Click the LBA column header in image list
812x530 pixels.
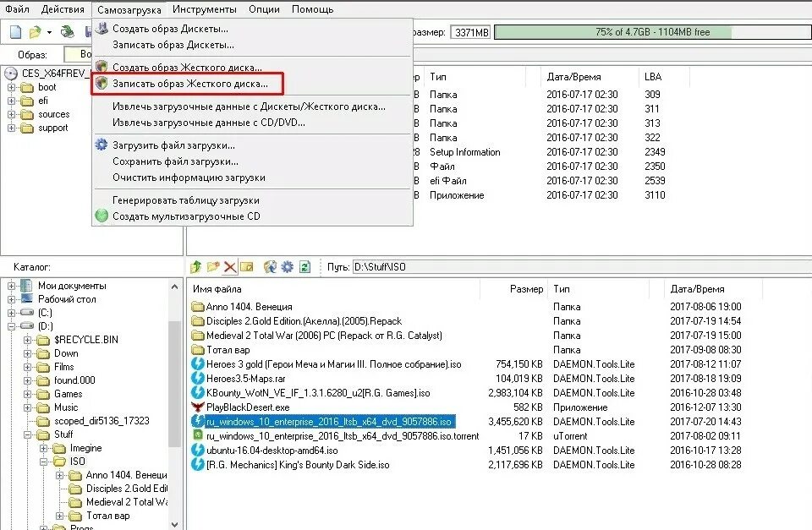(x=665, y=77)
